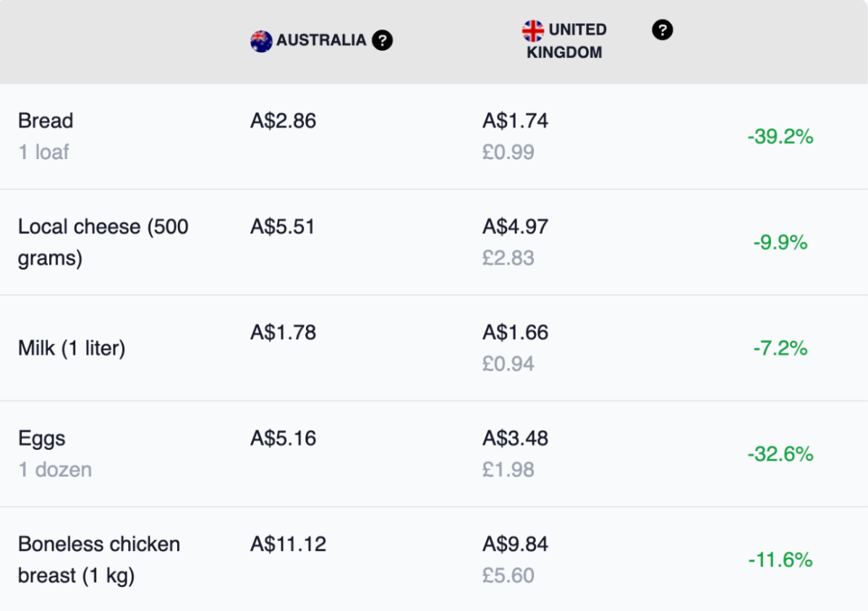
Task: Click the -32.6% eggs difference
Action: tap(780, 454)
